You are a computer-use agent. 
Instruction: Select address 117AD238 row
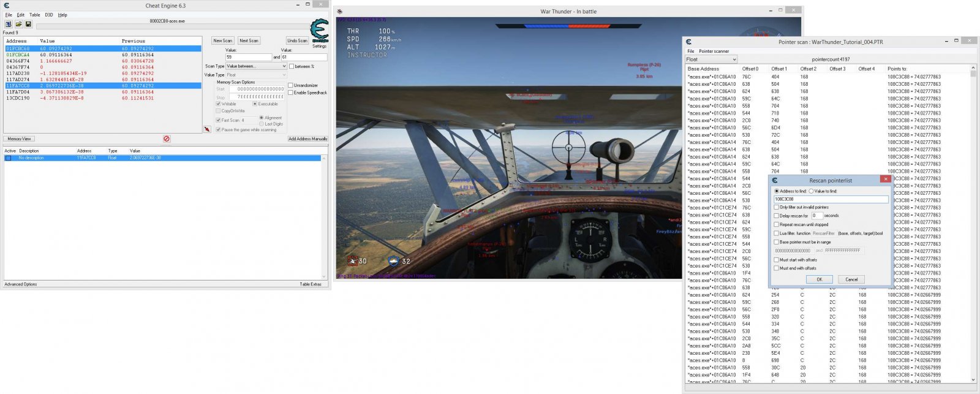coord(103,74)
